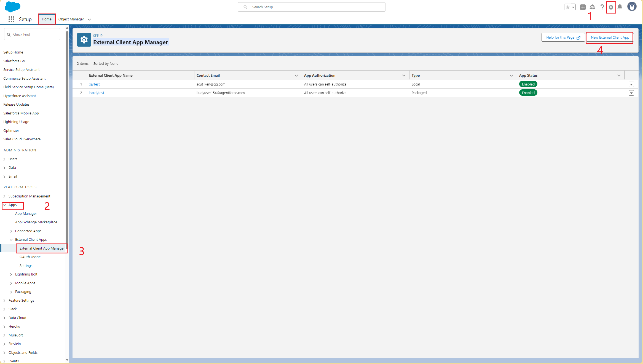This screenshot has height=364, width=643.
Task: Open the Setup gear menu
Action: pyautogui.click(x=611, y=7)
